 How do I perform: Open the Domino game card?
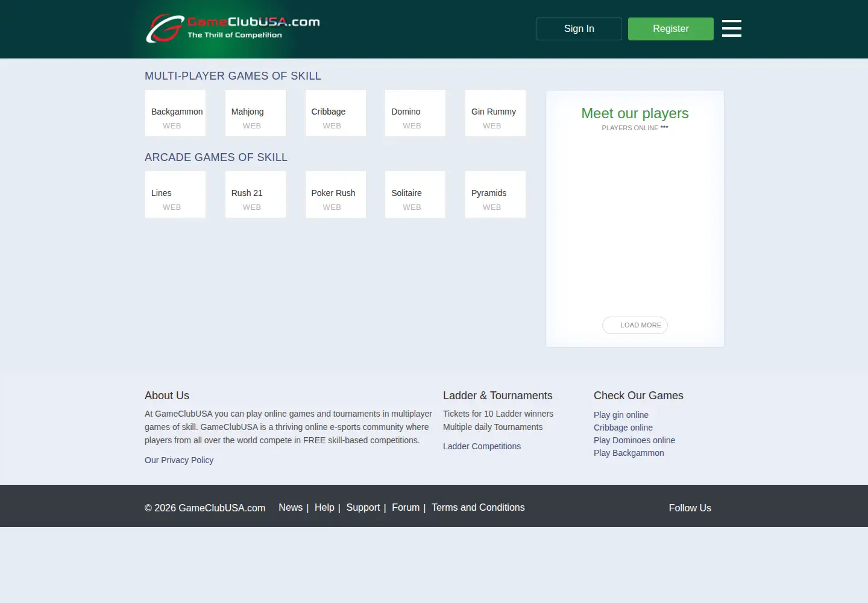tap(415, 113)
